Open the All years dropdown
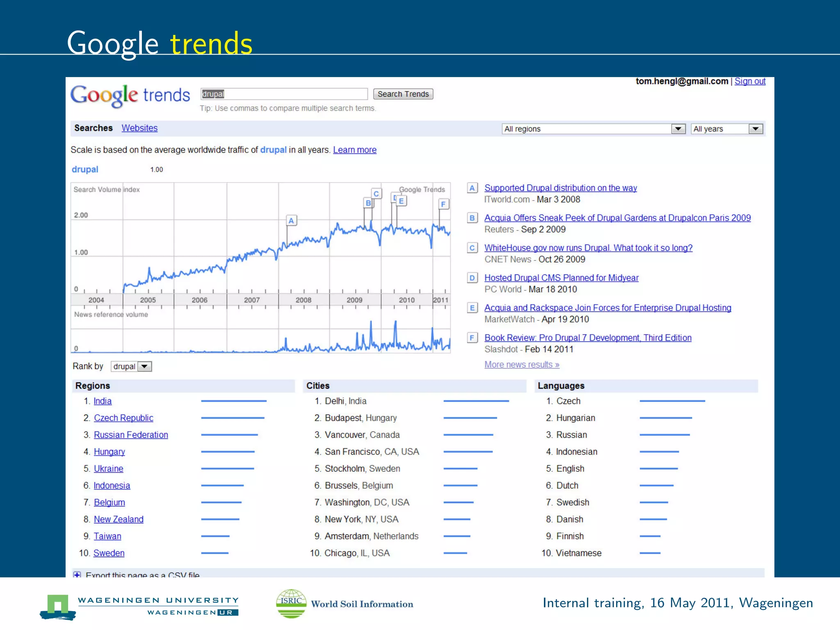This screenshot has width=840, height=630. click(727, 129)
